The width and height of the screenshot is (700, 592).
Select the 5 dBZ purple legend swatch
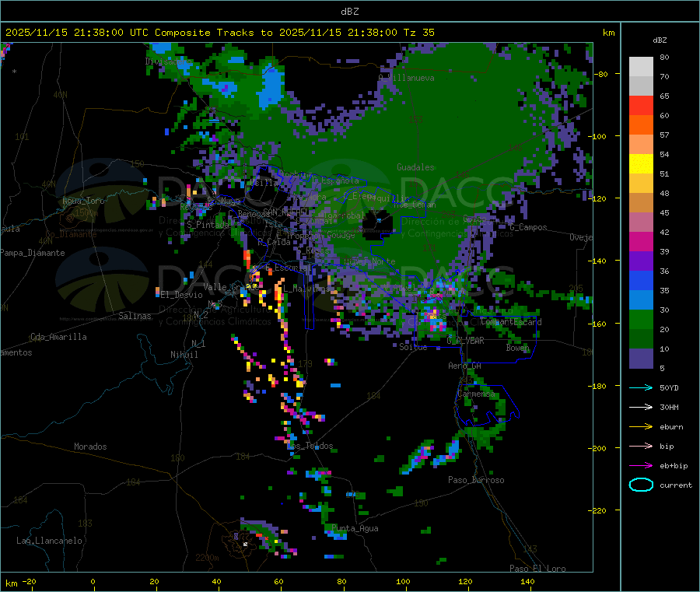click(641, 358)
